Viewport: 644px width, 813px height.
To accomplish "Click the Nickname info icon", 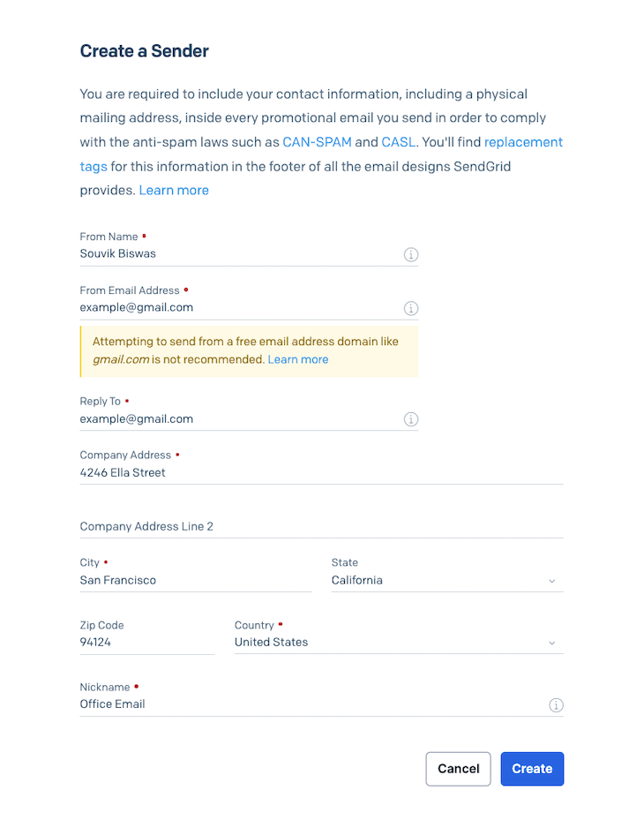I will pyautogui.click(x=556, y=704).
